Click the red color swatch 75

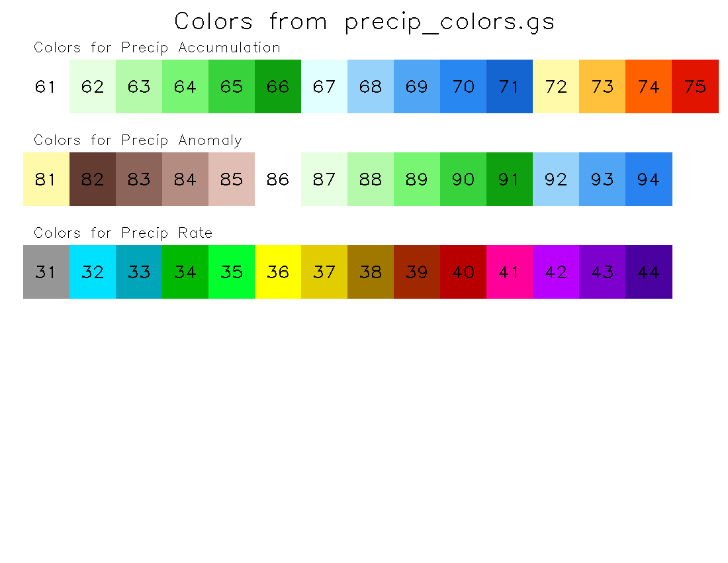[x=695, y=86]
